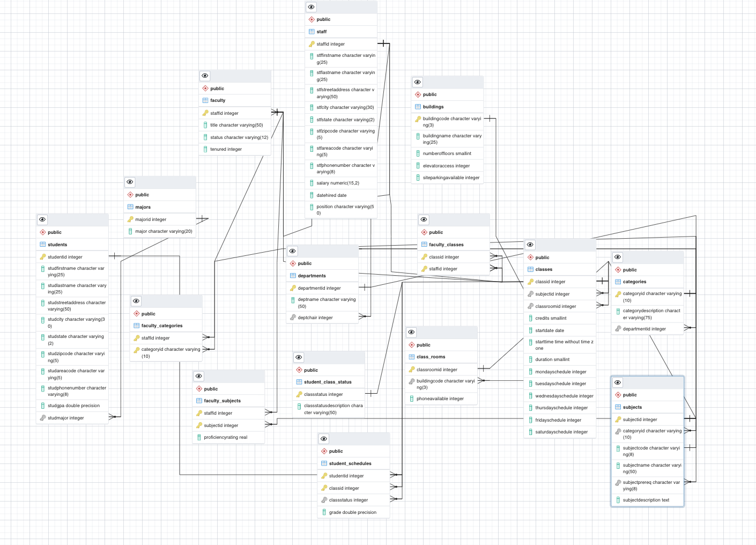Toggle the eye icon on the staff table

(x=311, y=6)
